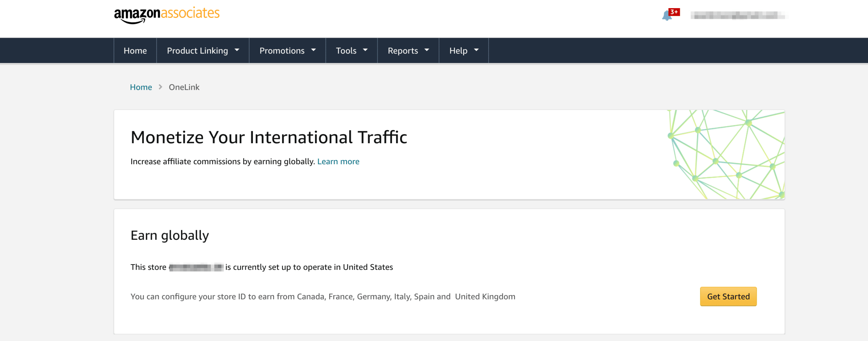The height and width of the screenshot is (341, 868).
Task: Click 'Increase affiliate commissions by earning globally.'
Action: (x=223, y=162)
